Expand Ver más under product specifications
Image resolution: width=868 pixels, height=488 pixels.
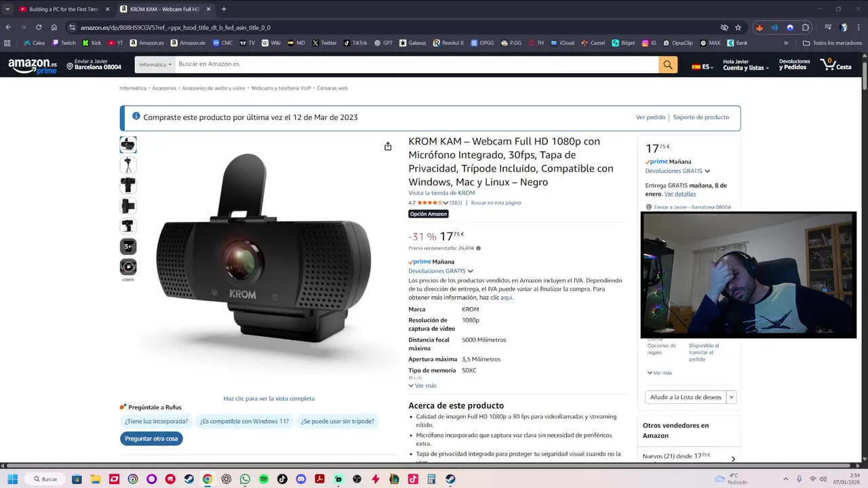[422, 386]
